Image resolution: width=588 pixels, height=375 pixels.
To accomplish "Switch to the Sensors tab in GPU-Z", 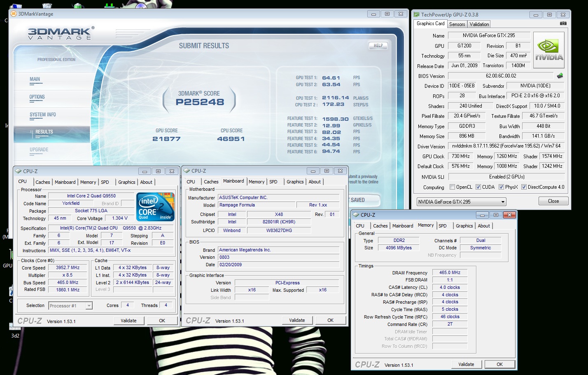I will (457, 24).
